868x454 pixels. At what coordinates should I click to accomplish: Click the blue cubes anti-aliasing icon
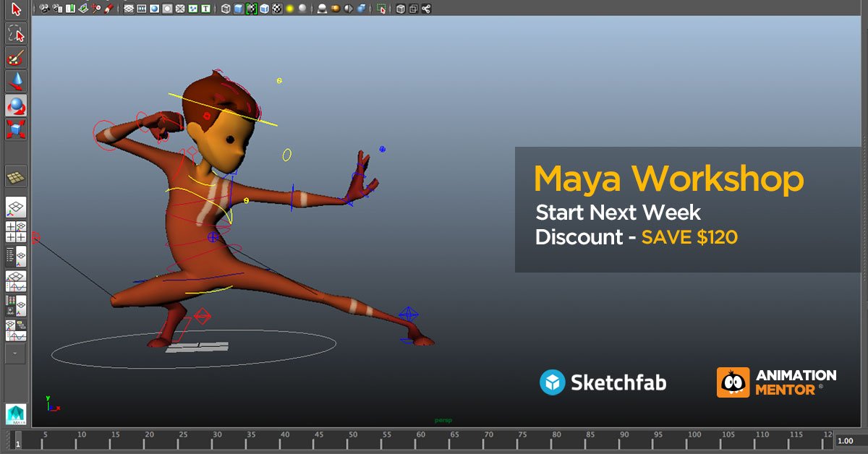pyautogui.click(x=360, y=9)
